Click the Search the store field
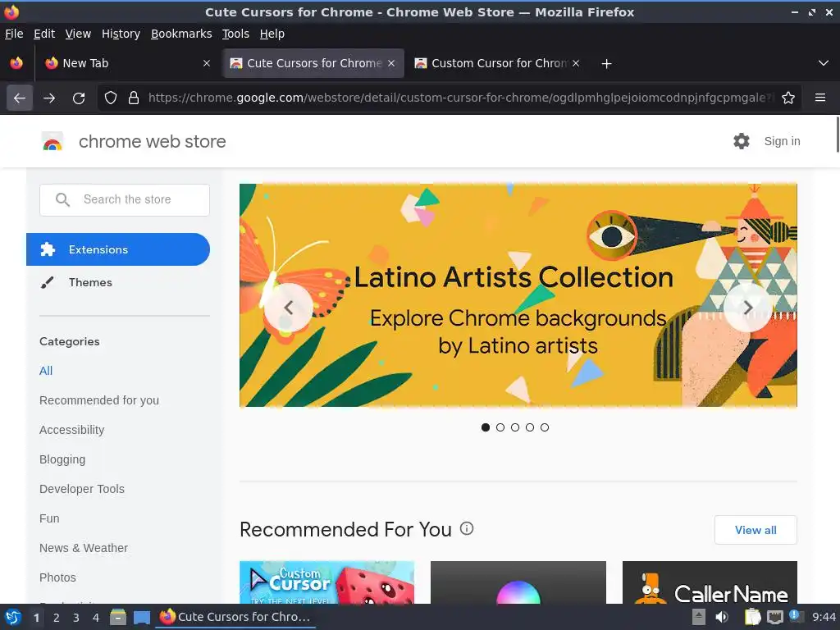Screen dimensions: 840x630 pyautogui.click(x=125, y=200)
